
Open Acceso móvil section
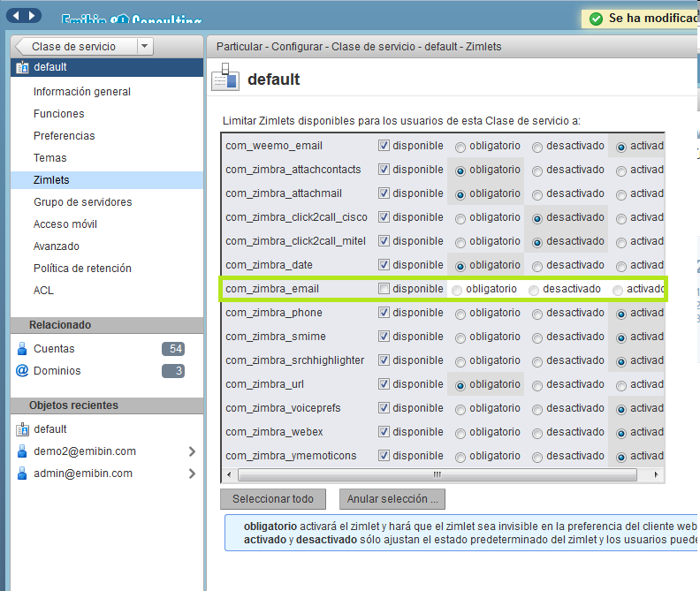tap(65, 224)
